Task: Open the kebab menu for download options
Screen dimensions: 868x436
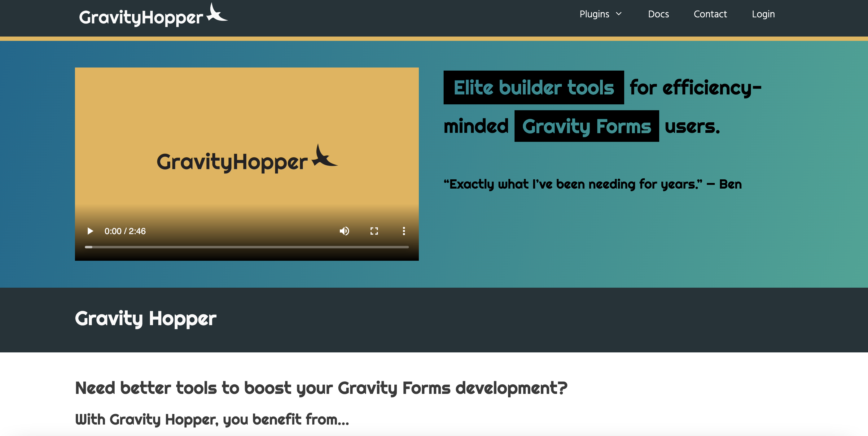Action: pyautogui.click(x=403, y=231)
